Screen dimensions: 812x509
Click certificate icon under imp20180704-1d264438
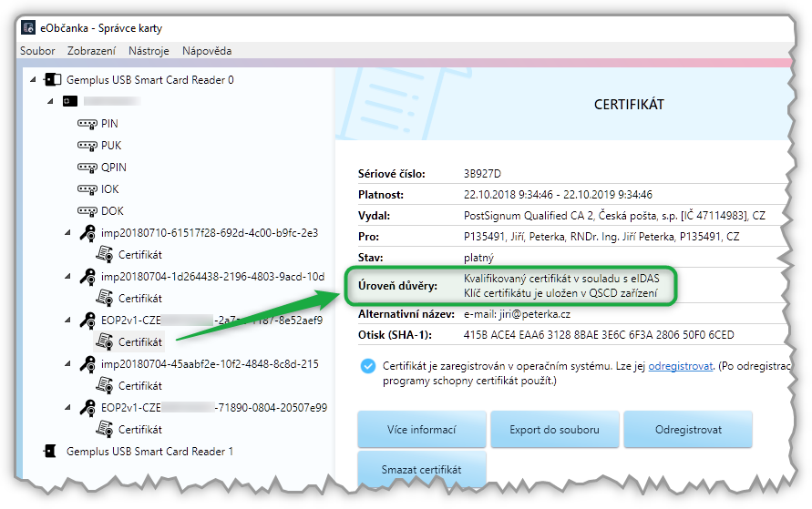click(105, 299)
